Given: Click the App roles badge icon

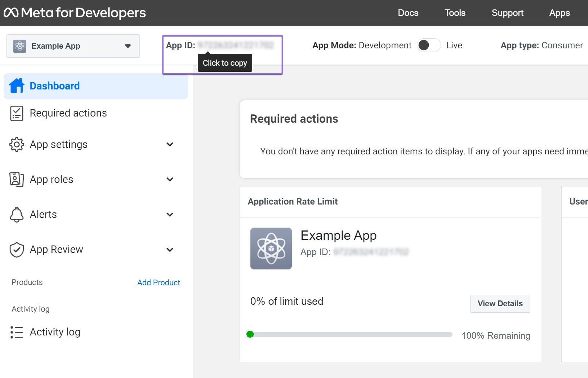Looking at the screenshot, I should point(17,179).
